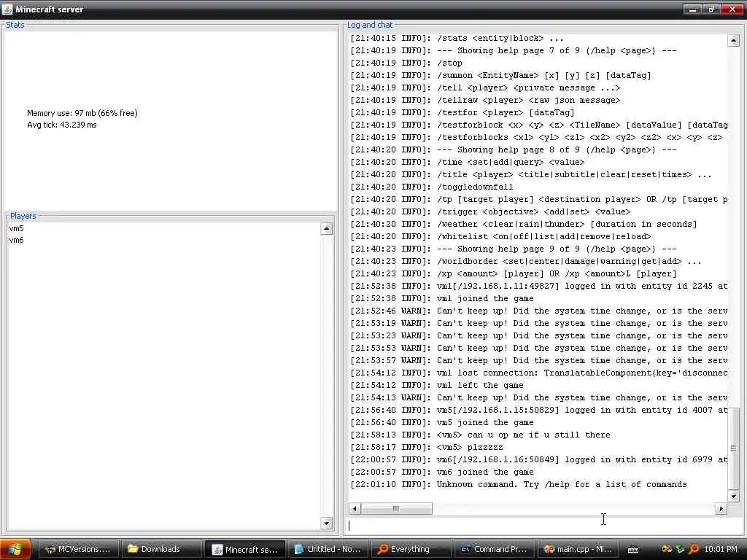Click the 'vm6 joined the game' log line
747x560 pixels.
[442, 472]
